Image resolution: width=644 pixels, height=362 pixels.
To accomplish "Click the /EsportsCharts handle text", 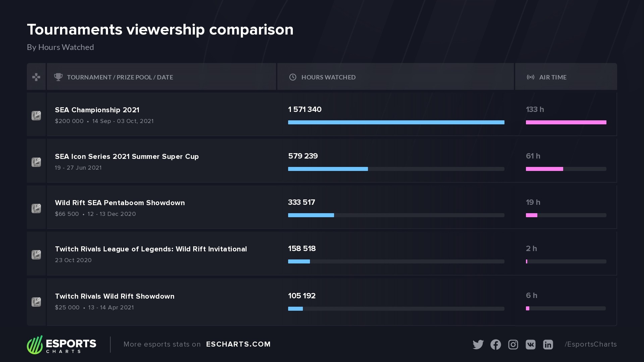I will point(591,344).
